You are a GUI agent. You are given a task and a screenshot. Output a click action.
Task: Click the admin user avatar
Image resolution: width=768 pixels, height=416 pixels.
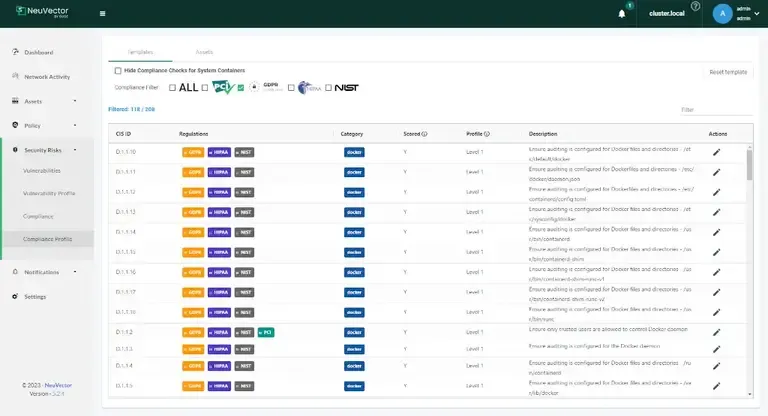tap(722, 14)
